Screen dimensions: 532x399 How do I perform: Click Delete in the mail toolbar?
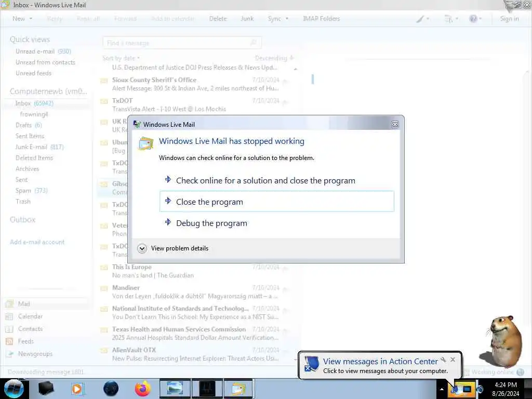coord(218,19)
